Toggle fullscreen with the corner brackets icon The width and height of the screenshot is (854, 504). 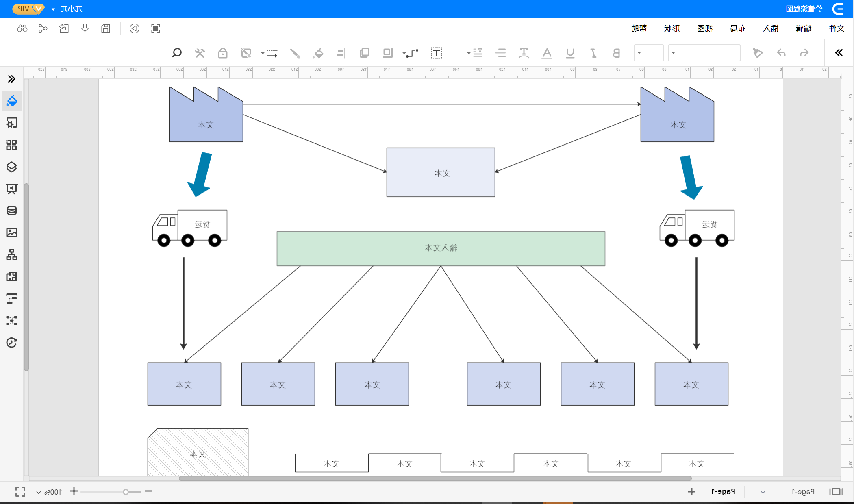pos(20,492)
